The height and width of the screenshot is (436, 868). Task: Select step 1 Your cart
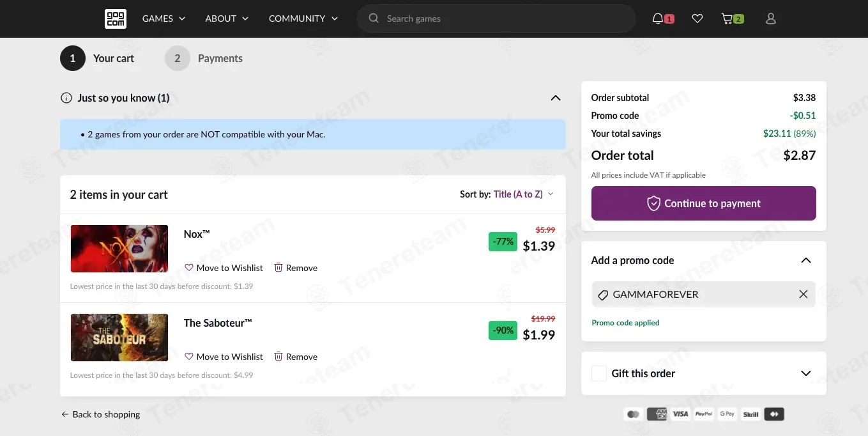pyautogui.click(x=98, y=58)
